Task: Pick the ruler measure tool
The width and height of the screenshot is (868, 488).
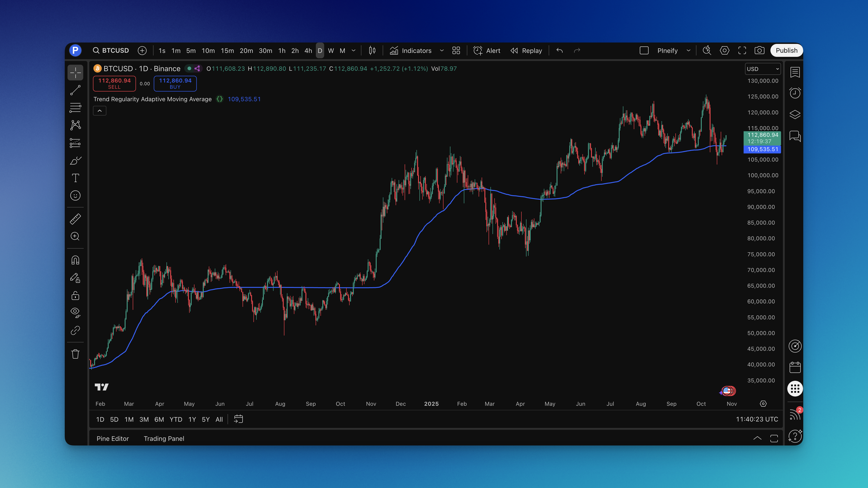Action: tap(75, 219)
